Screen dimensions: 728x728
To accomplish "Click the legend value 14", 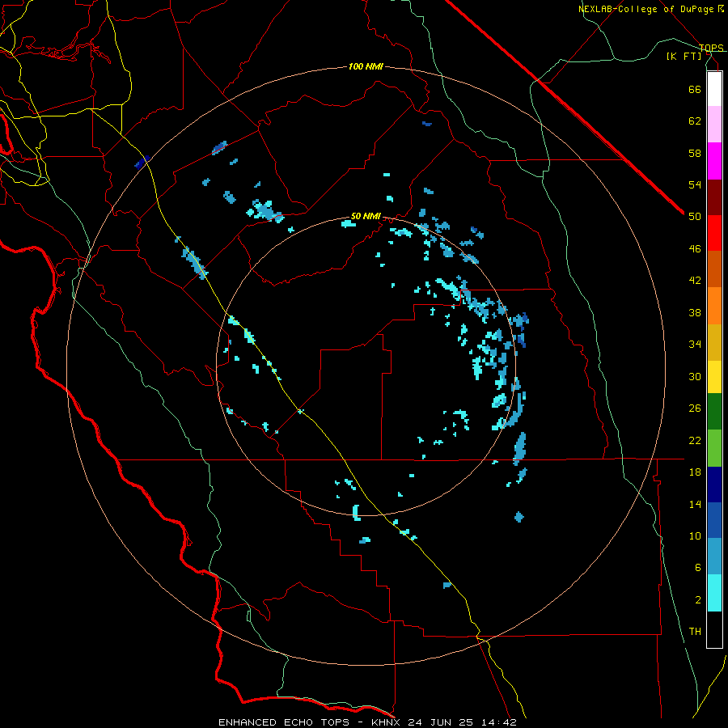I will click(695, 504).
